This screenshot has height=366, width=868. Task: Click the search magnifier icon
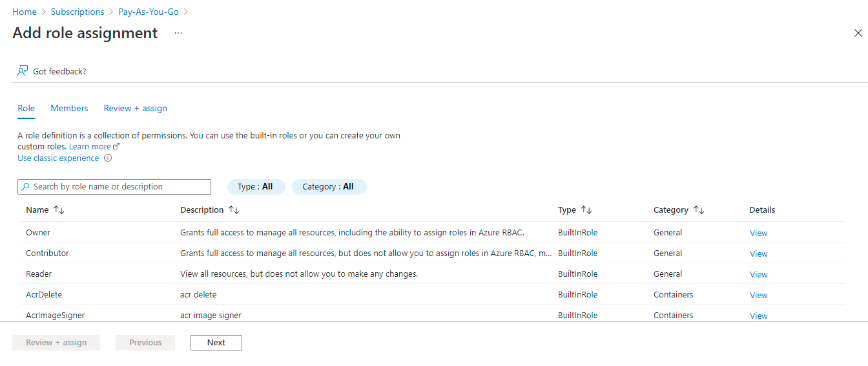[x=26, y=187]
